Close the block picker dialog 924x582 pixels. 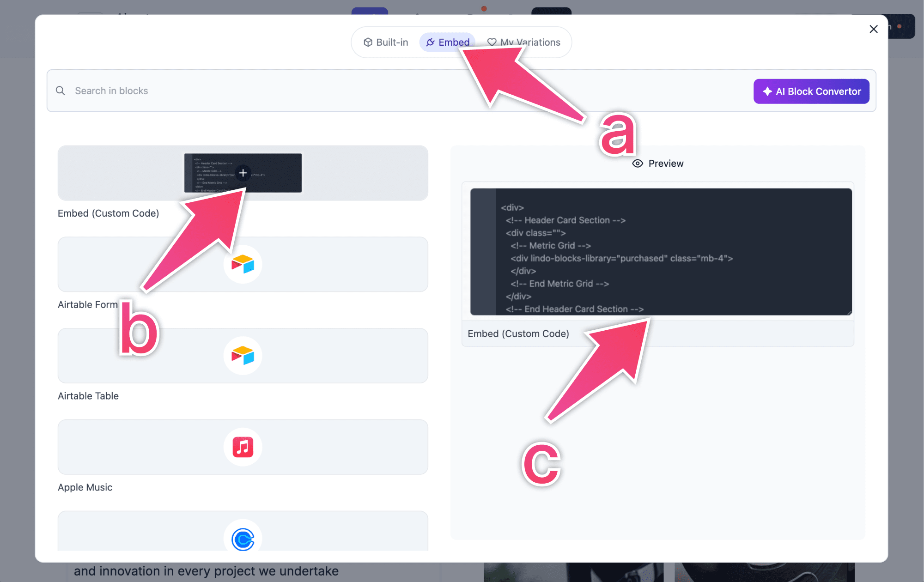pyautogui.click(x=873, y=29)
